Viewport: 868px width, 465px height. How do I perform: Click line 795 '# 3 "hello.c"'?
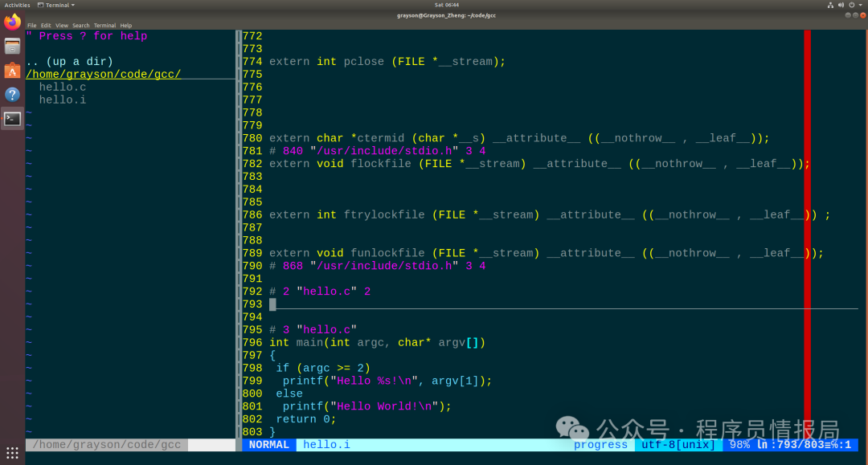313,329
